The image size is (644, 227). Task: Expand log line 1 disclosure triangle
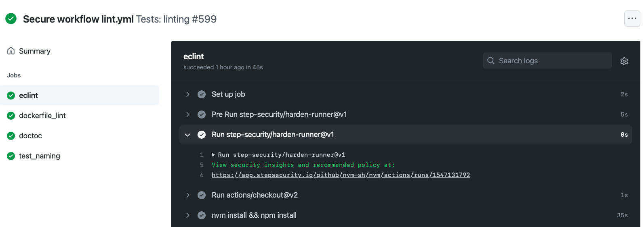tap(213, 155)
